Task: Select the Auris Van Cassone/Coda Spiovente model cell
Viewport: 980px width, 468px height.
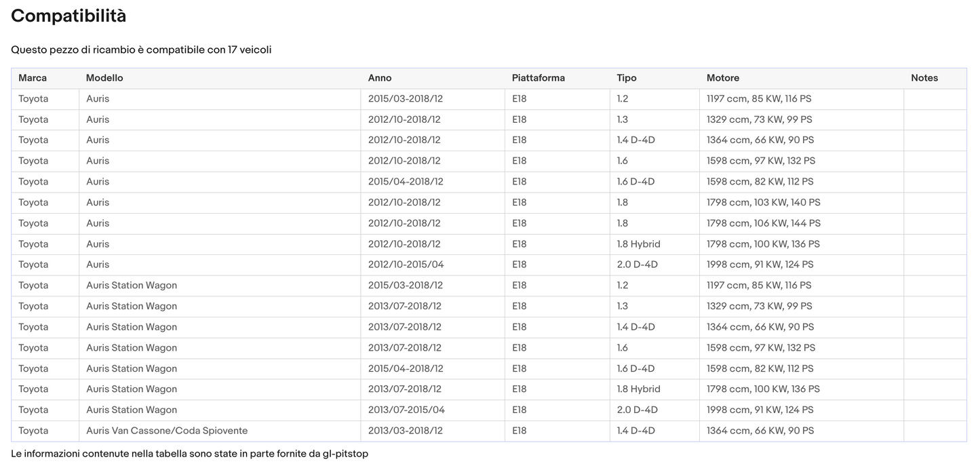Action: pyautogui.click(x=167, y=431)
